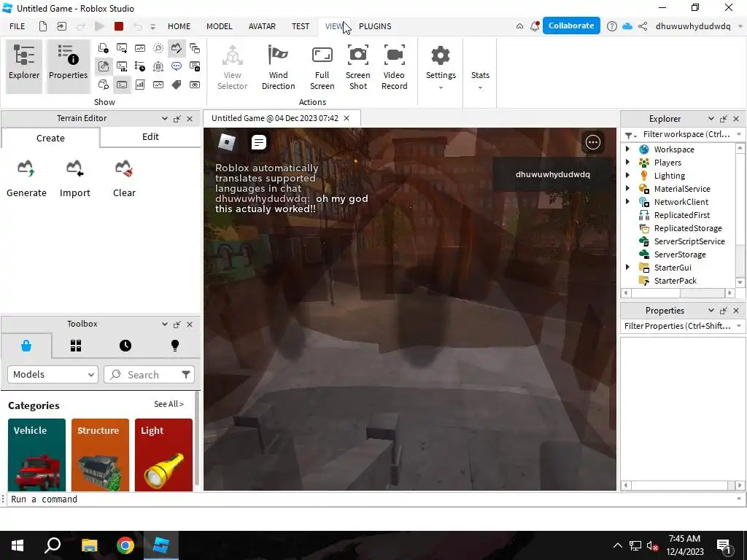Screen dimensions: 747x560
Task: Show hidden system tray icons chevron
Action: (x=617, y=545)
